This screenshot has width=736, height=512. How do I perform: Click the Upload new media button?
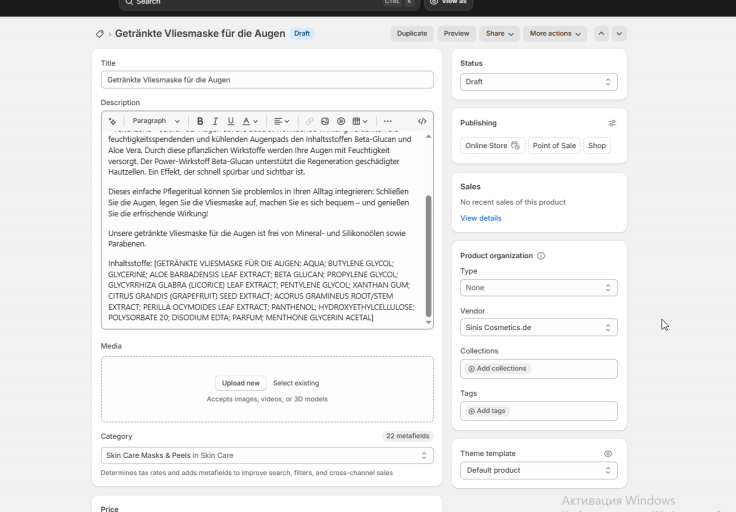241,383
